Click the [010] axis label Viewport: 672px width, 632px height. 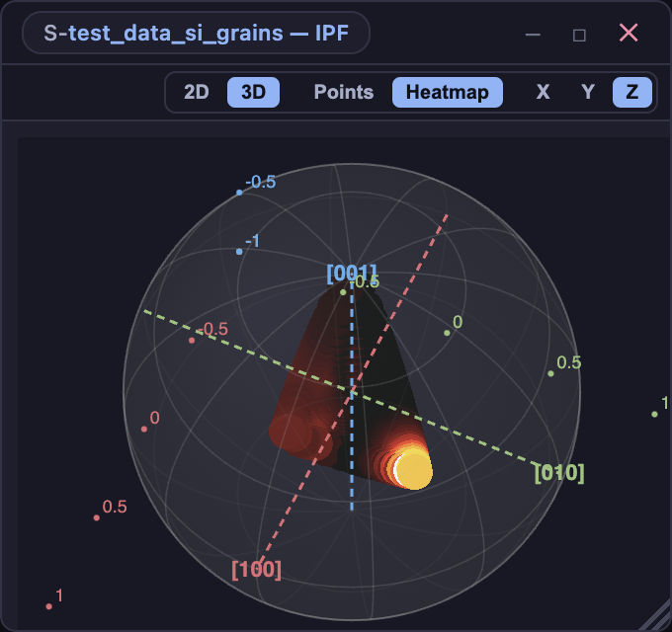559,473
